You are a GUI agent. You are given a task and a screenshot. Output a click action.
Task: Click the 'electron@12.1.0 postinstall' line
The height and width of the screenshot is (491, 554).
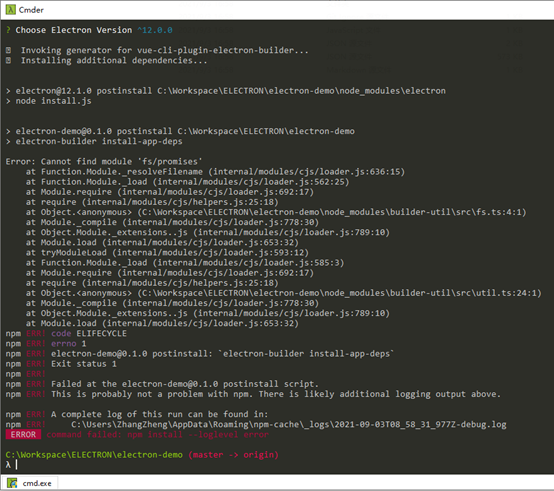(x=225, y=91)
